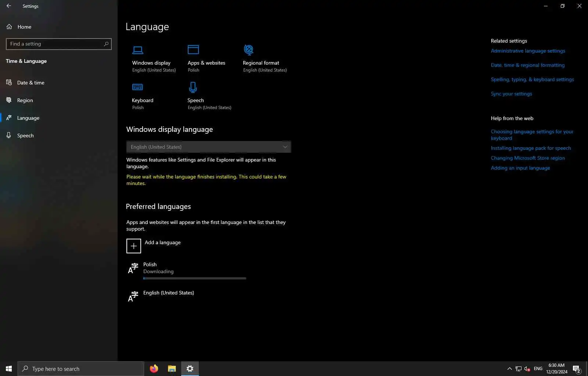Click the network icon in system tray
588x376 pixels.
(x=518, y=369)
